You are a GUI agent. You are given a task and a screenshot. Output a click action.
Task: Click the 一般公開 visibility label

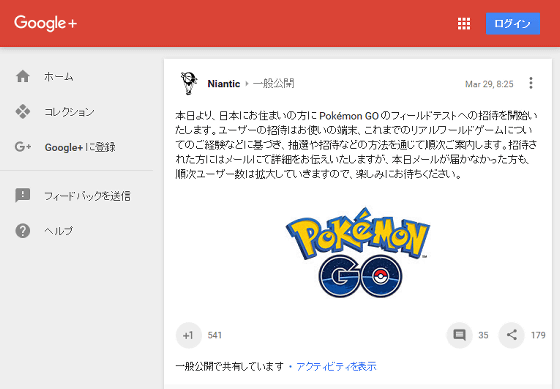[274, 84]
